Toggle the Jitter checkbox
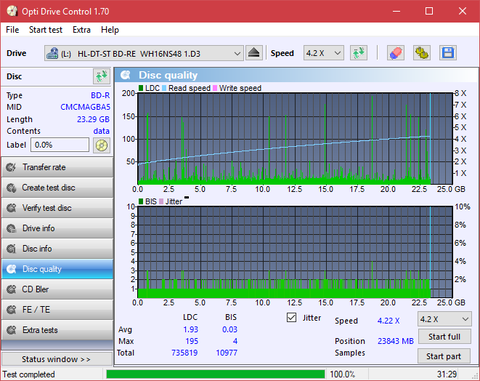Image resolution: width=480 pixels, height=381 pixels. coord(291,318)
